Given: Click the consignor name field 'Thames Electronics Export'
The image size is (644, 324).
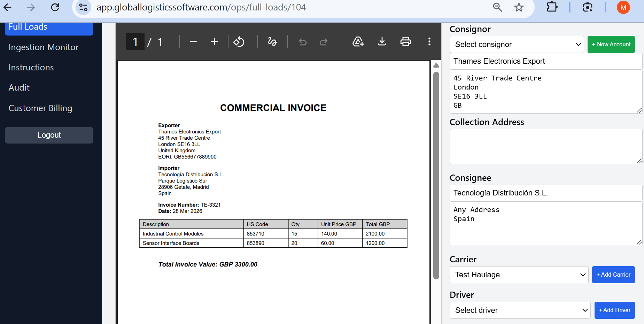Looking at the screenshot, I should click(x=546, y=61).
